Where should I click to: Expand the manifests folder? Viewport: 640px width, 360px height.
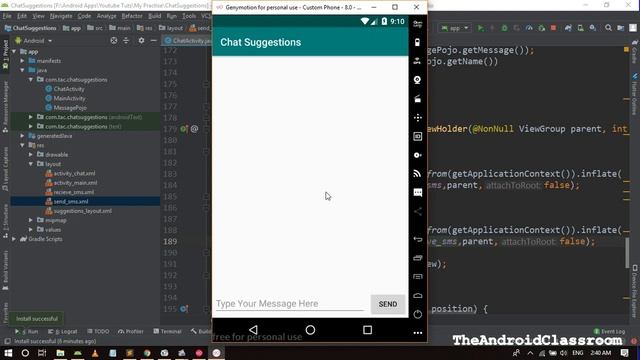[22, 61]
